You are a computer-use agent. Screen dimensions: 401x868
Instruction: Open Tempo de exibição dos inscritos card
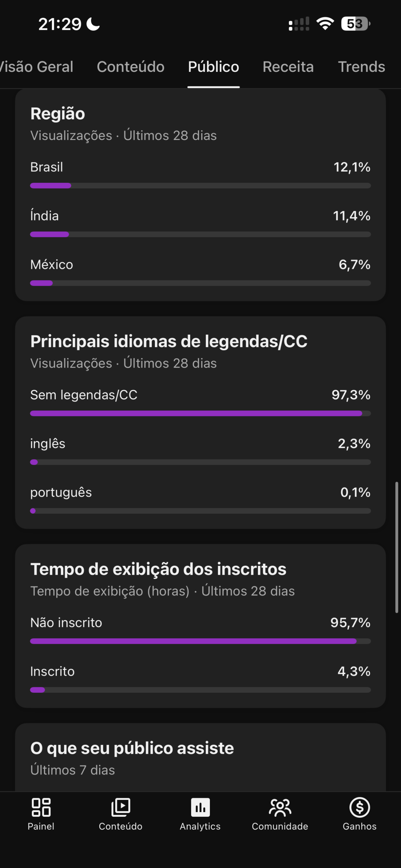pos(158,569)
